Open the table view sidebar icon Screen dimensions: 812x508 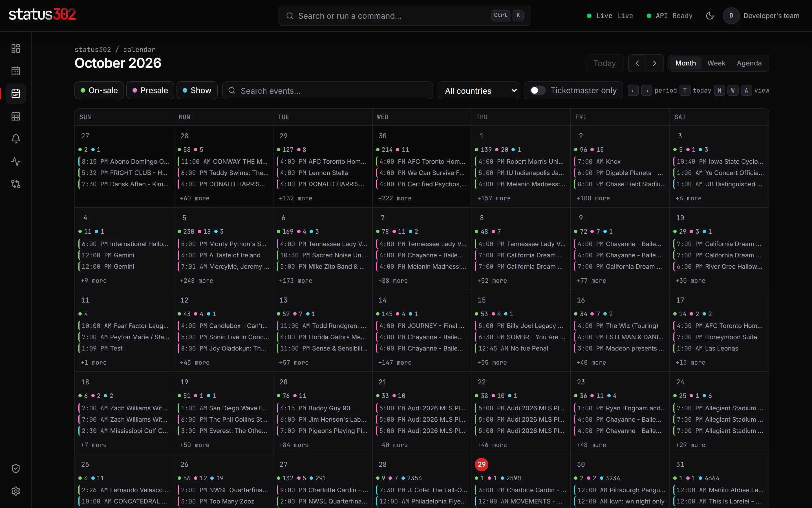click(16, 116)
